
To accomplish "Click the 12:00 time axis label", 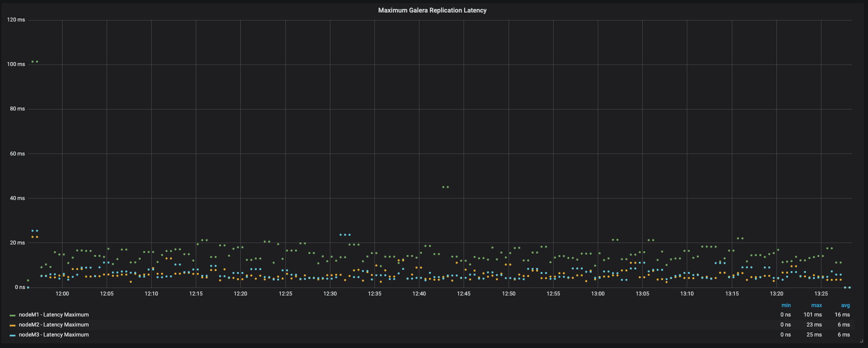I will (x=62, y=294).
